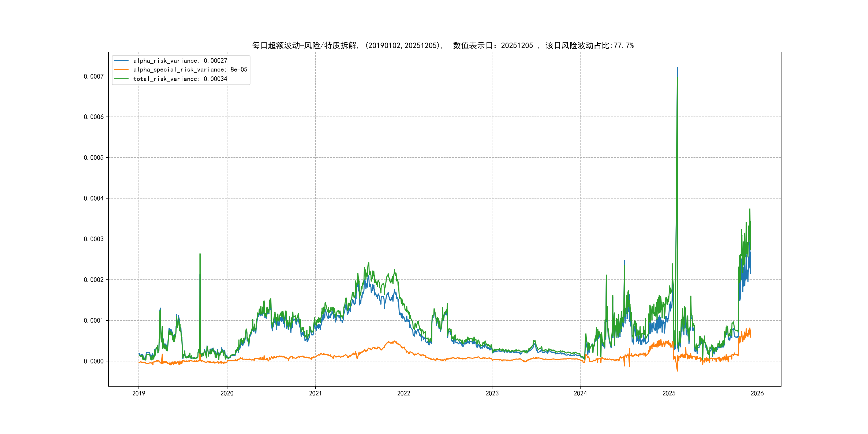Viewport: 868px width, 434px height.
Task: Click the blue alpha_risk_variance legend line
Action: click(121, 61)
